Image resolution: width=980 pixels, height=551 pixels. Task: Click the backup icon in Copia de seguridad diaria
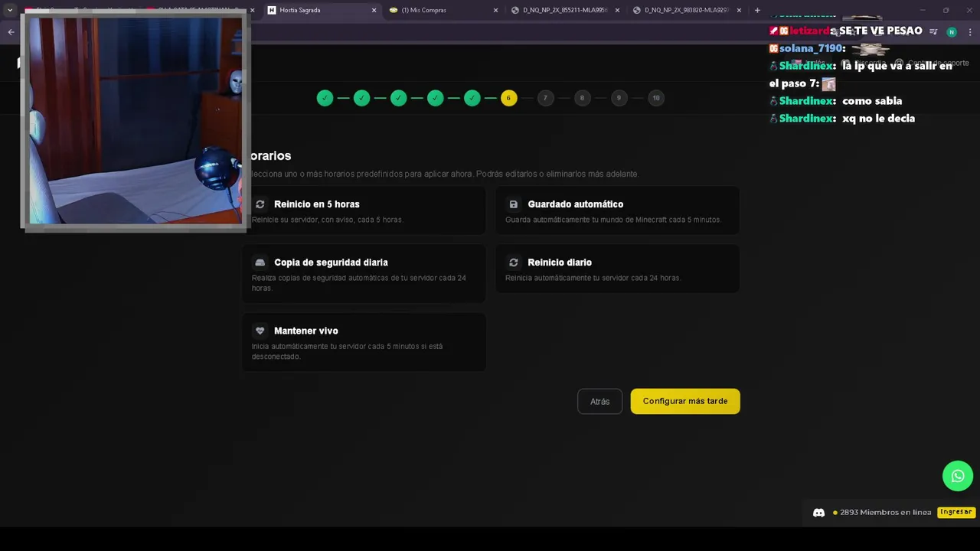point(260,262)
